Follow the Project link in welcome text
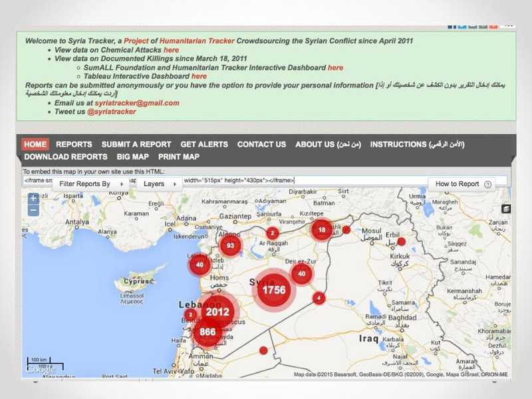Screen dimensions: 532x399 136,41
